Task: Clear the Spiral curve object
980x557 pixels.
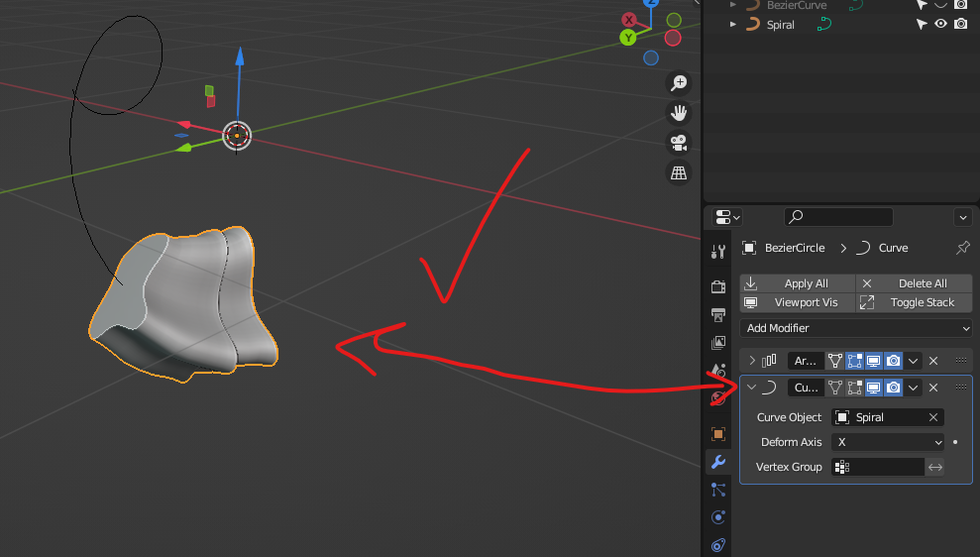Action: coord(933,417)
